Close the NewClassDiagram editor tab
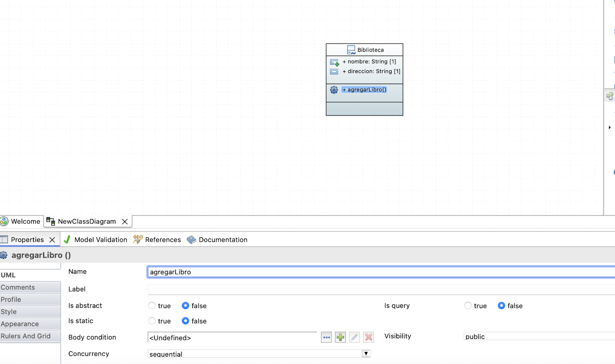Image resolution: width=615 pixels, height=364 pixels. coord(125,222)
